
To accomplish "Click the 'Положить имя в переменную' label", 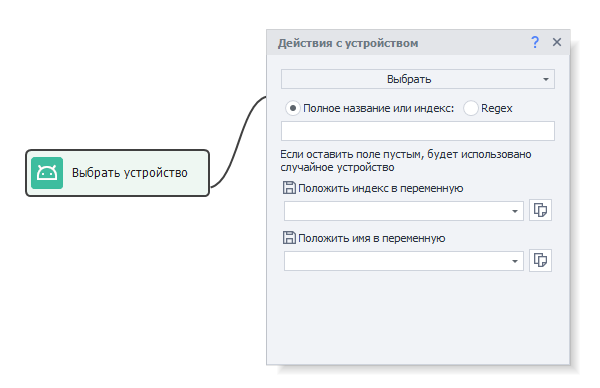I will pos(372,238).
